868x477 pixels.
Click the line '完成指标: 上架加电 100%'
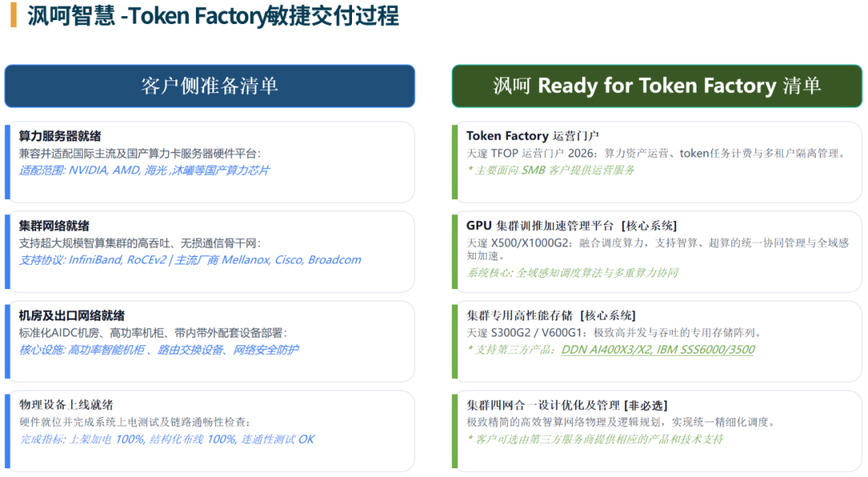pos(82,439)
